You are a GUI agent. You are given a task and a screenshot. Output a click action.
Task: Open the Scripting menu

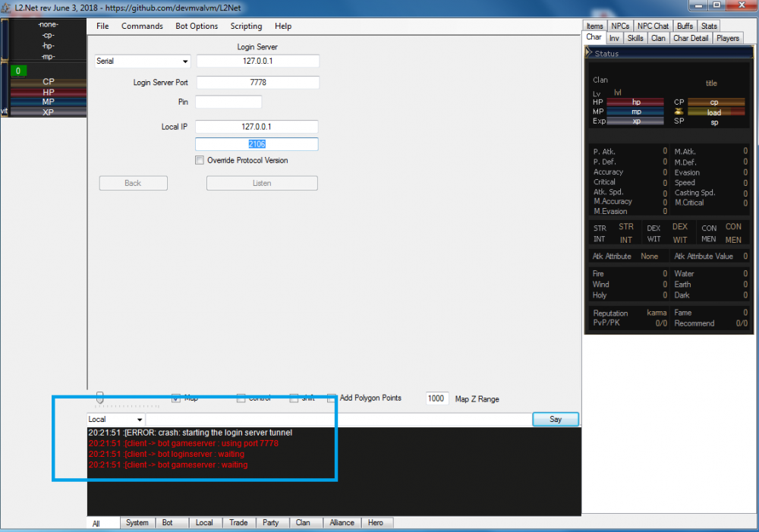pyautogui.click(x=246, y=26)
